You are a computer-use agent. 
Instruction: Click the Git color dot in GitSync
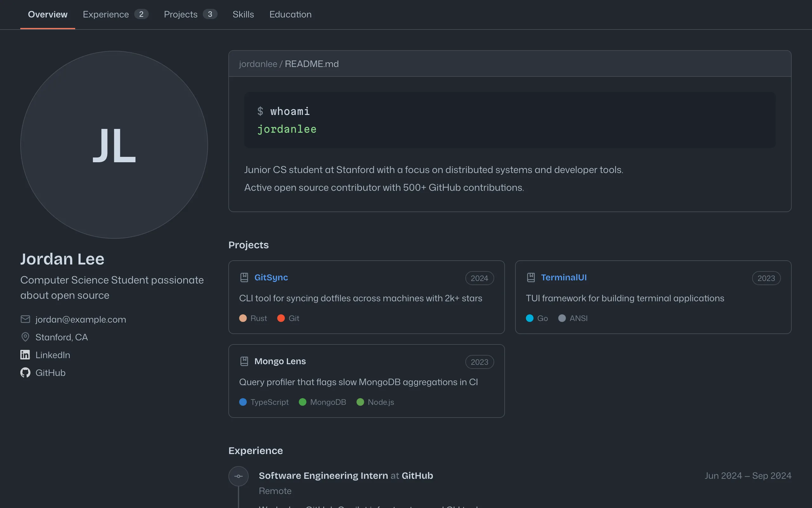[x=281, y=318]
